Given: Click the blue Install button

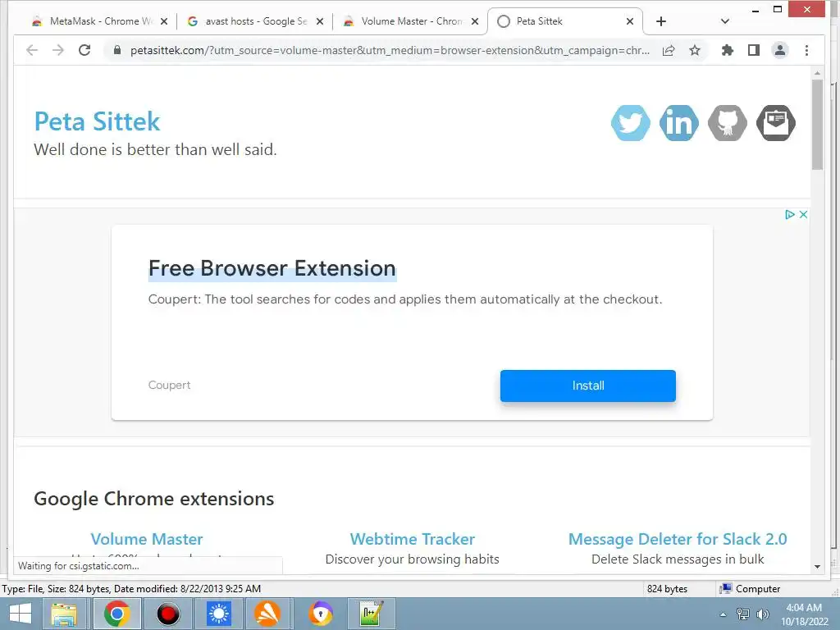Looking at the screenshot, I should tap(587, 386).
